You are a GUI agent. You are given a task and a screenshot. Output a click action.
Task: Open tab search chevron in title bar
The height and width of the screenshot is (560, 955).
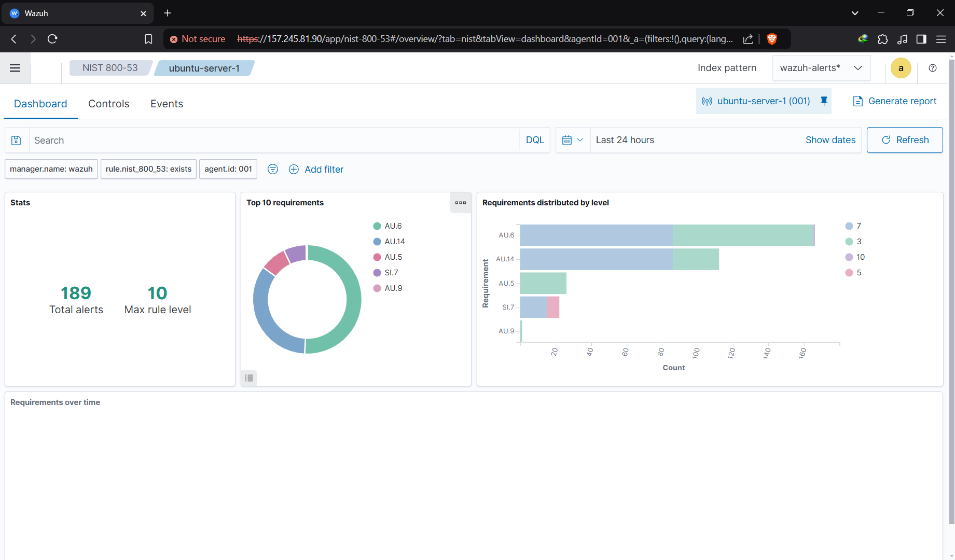(855, 13)
